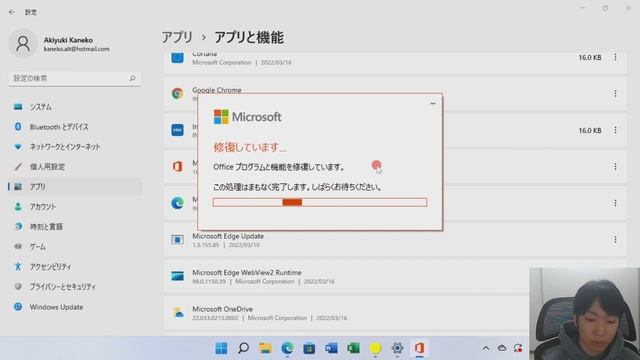Go back with the Settings back arrow
640x360 pixels.
12,12
